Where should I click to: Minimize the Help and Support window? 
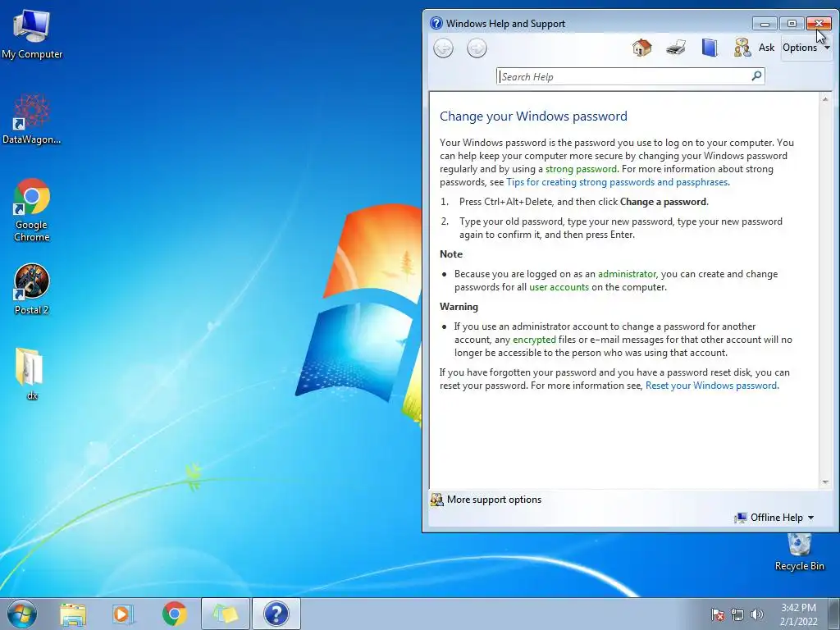tap(765, 24)
